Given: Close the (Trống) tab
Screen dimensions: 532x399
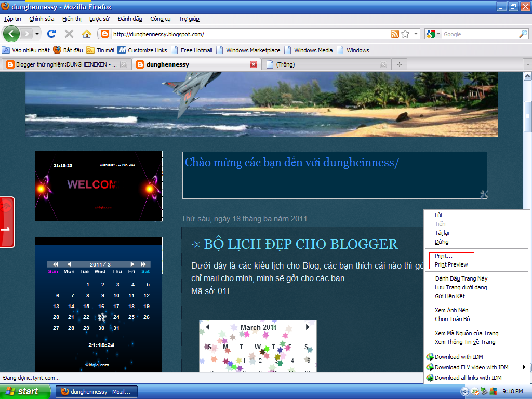Looking at the screenshot, I should click(x=383, y=64).
